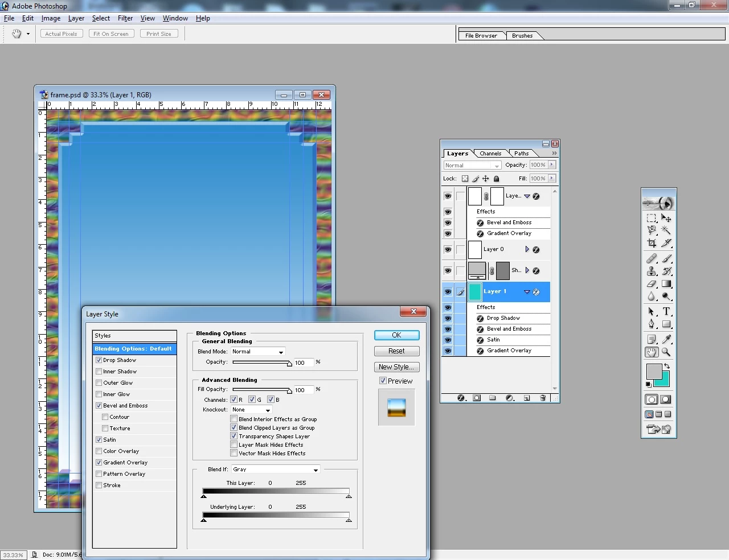This screenshot has width=729, height=560.
Task: Swap foreground and background colors icon
Action: point(667,366)
